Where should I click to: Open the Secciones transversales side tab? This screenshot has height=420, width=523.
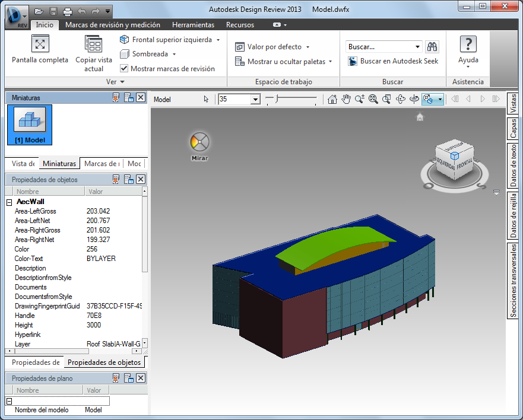tap(514, 281)
